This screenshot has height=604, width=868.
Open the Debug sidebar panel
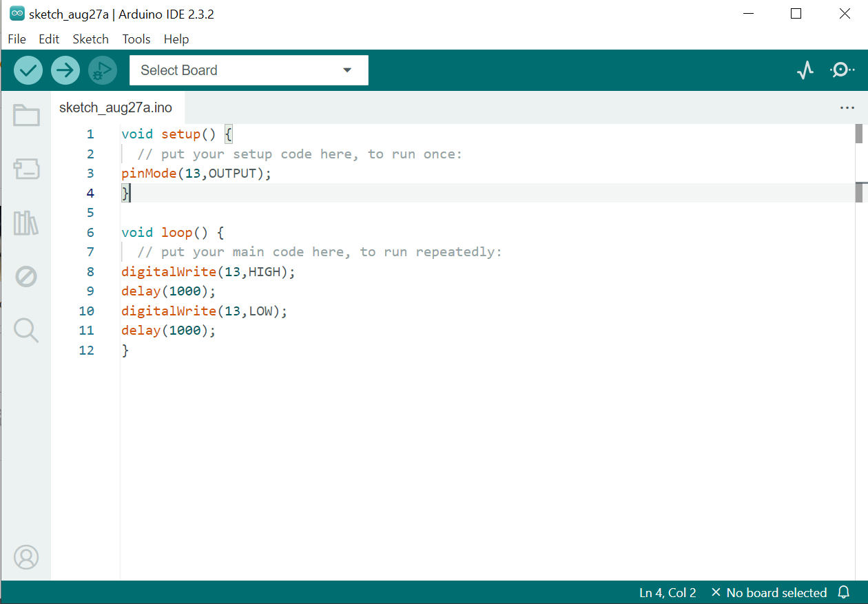click(x=26, y=277)
